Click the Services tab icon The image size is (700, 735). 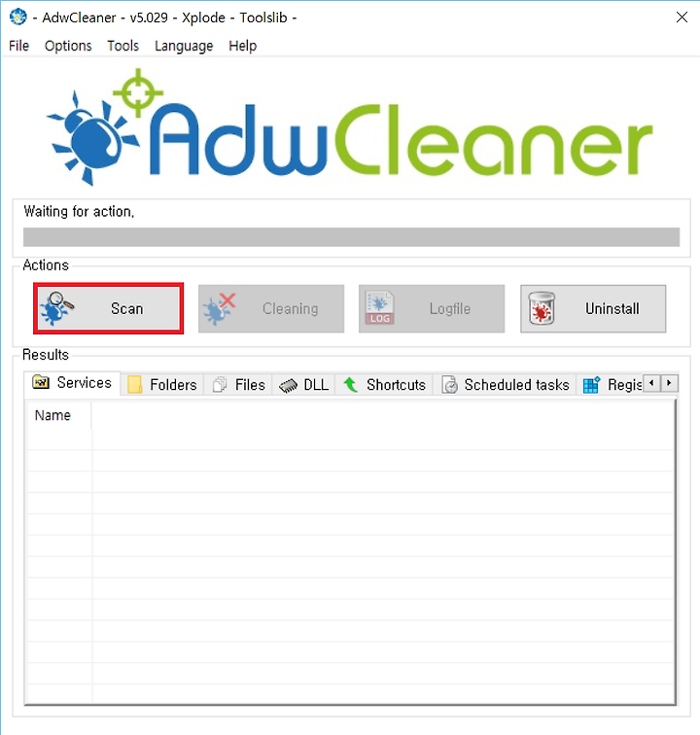coord(41,382)
